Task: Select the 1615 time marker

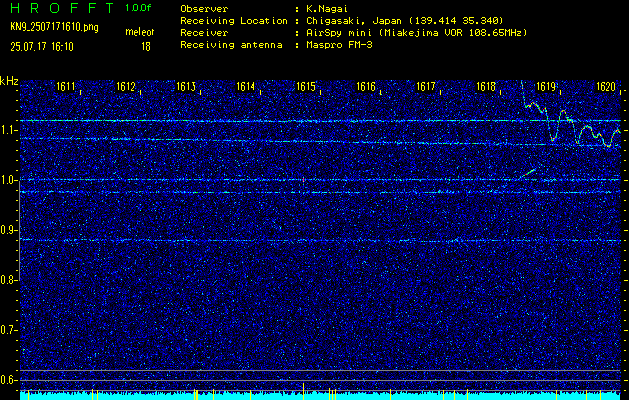Action: (x=306, y=86)
